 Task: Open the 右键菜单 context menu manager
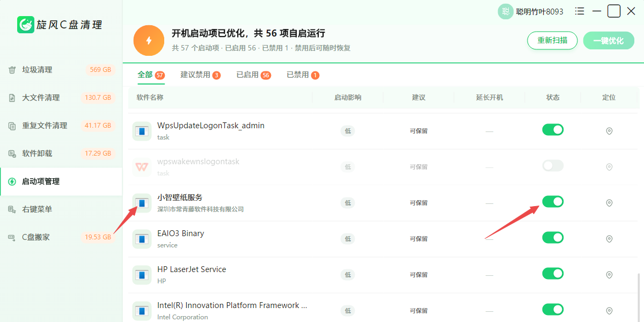point(61,209)
